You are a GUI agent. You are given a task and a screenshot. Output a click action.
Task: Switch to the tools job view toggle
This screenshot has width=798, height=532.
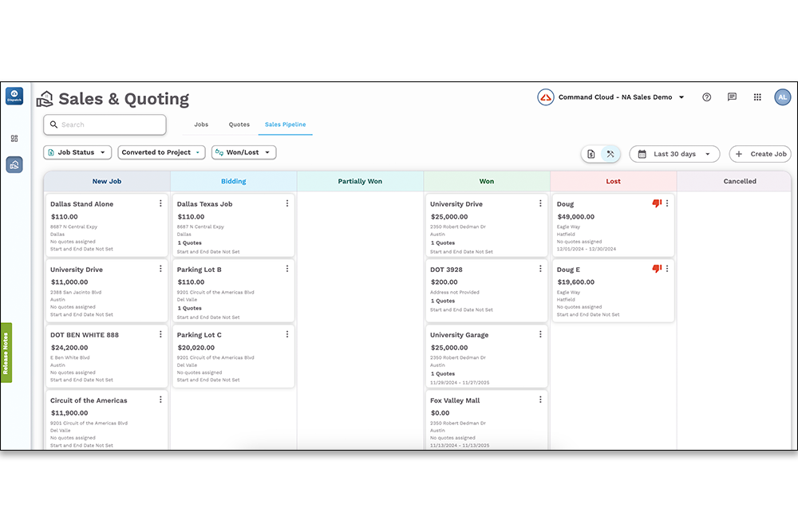tap(610, 154)
